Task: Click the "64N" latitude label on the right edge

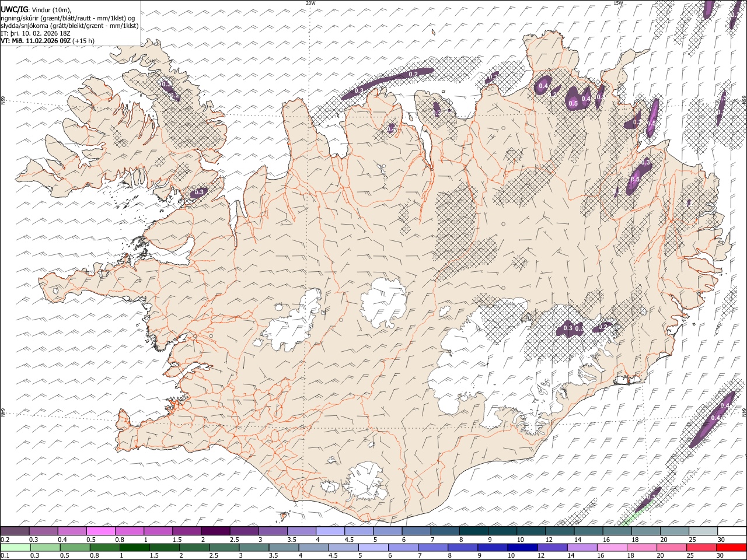Action: coord(744,412)
